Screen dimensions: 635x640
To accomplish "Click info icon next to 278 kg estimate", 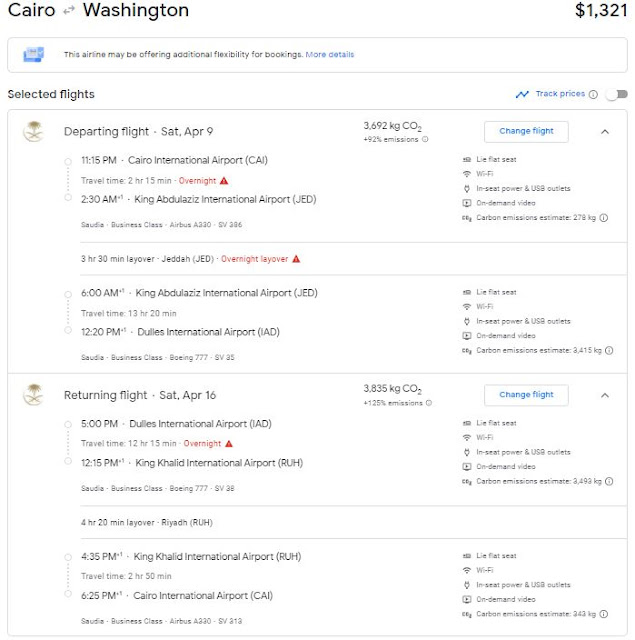I will point(604,218).
